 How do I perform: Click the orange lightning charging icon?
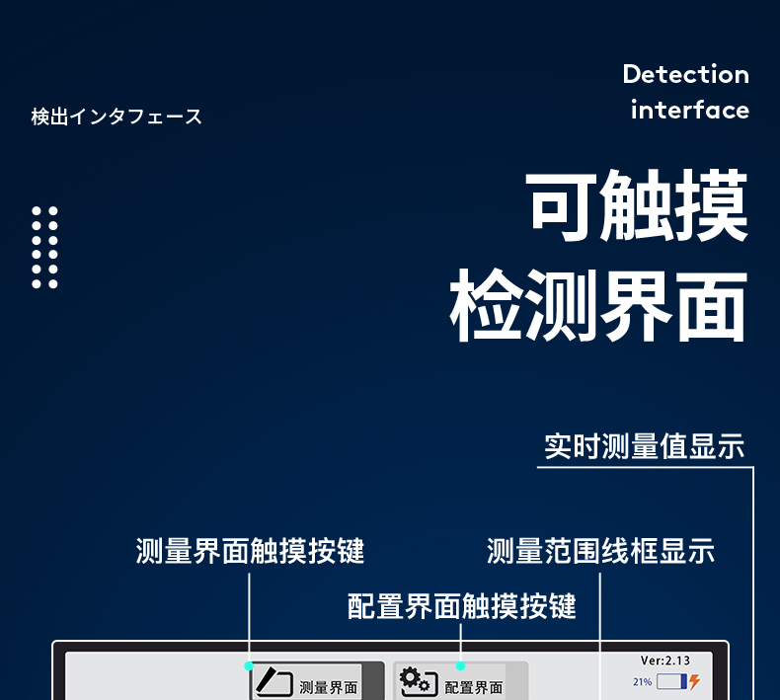pos(694,681)
